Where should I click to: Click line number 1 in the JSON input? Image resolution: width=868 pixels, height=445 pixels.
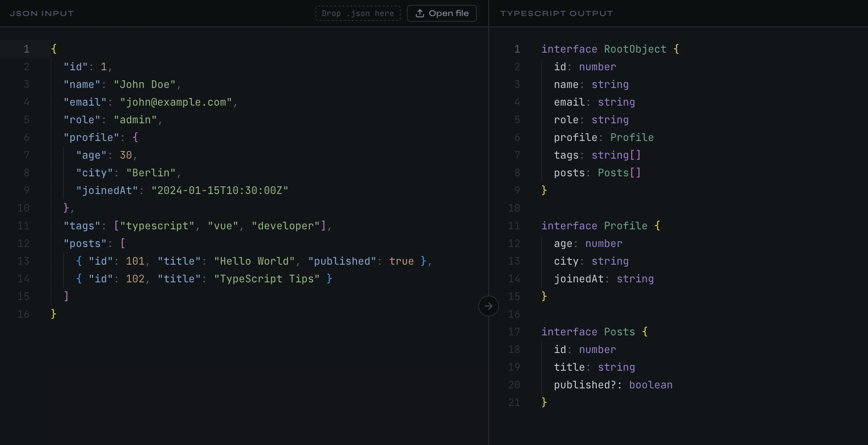(x=27, y=49)
